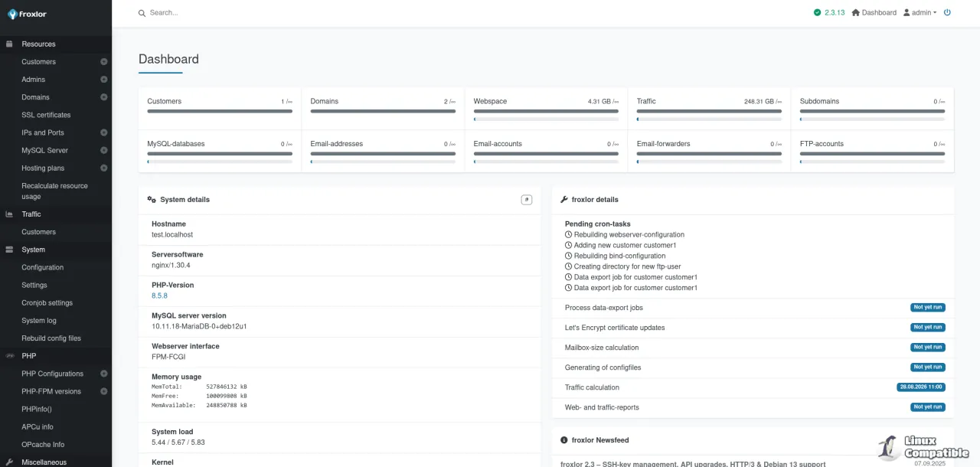Open Rebuild config files

coord(51,338)
